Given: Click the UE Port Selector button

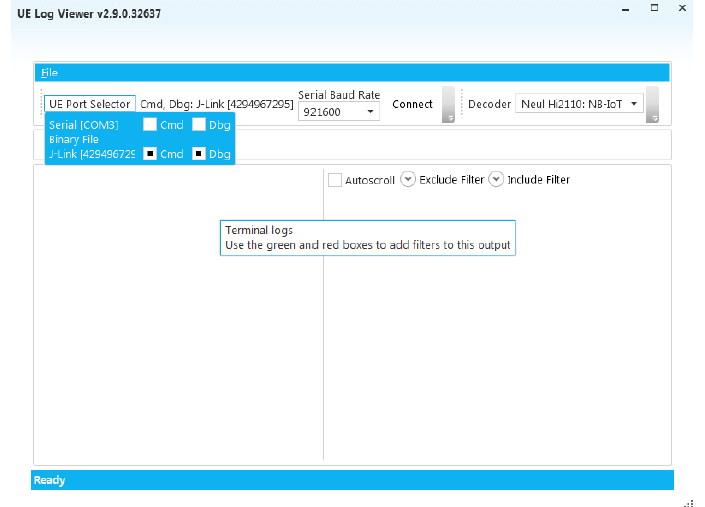Looking at the screenshot, I should (x=89, y=104).
